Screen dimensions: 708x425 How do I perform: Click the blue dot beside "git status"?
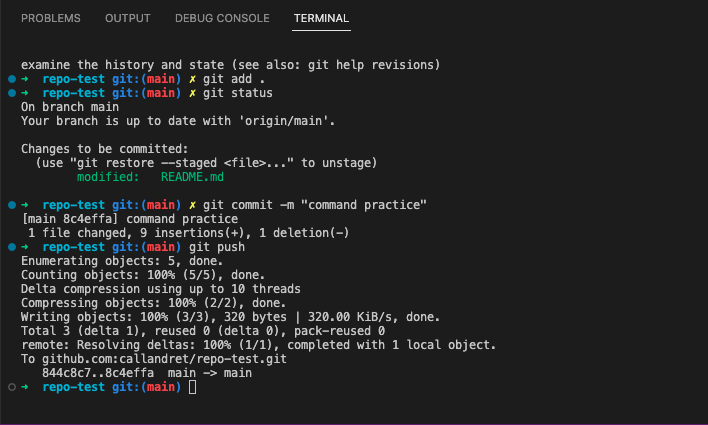click(x=11, y=93)
